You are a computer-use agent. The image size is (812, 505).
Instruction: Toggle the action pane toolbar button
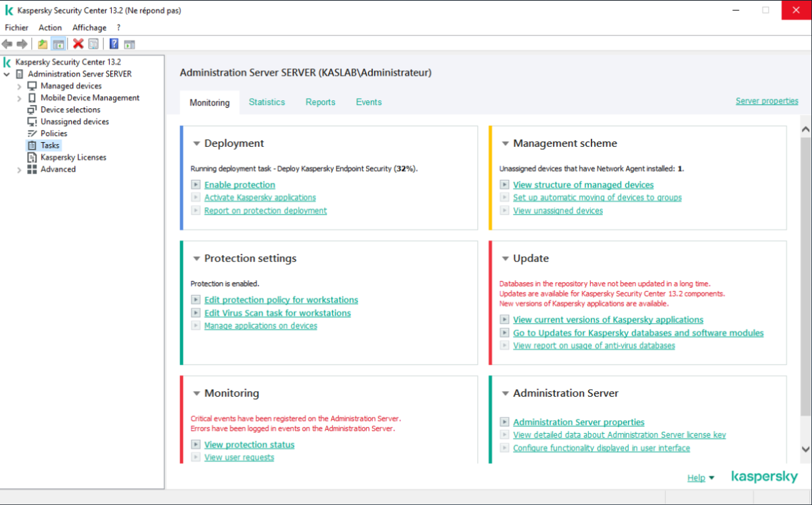point(129,44)
